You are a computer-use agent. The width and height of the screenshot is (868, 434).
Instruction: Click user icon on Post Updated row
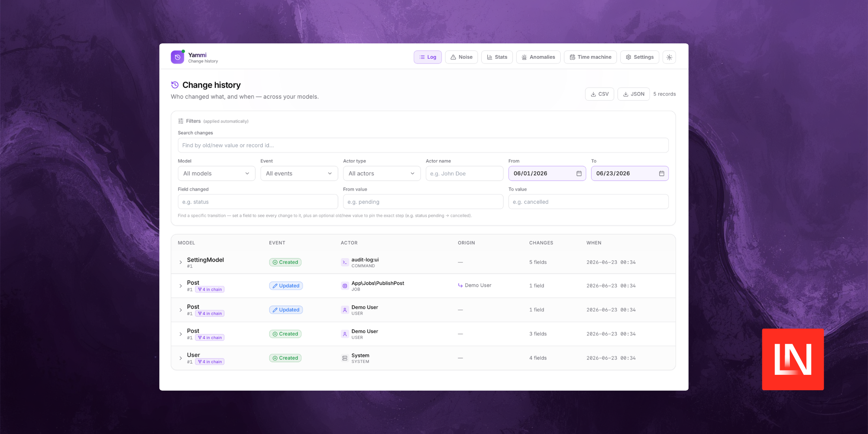coord(345,310)
